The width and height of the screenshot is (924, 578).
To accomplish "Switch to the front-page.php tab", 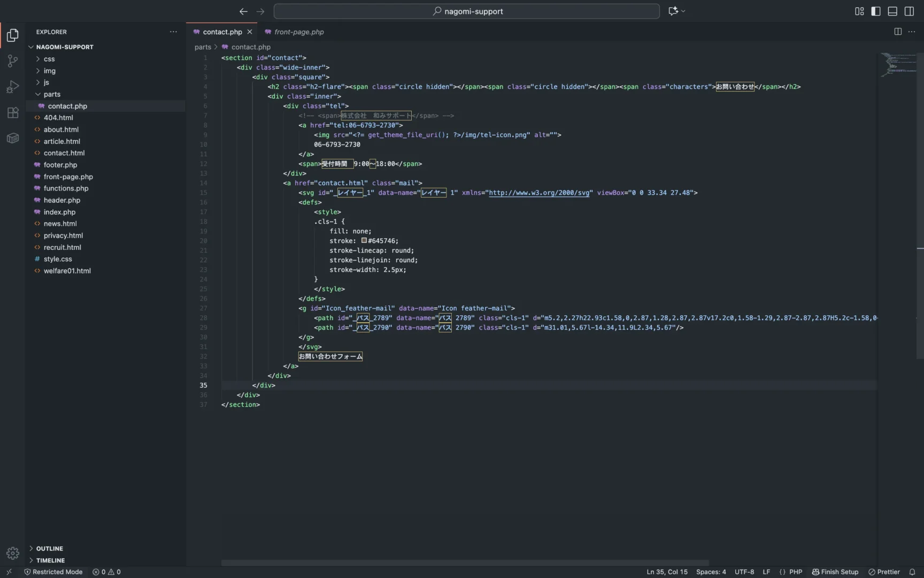I will pos(298,32).
